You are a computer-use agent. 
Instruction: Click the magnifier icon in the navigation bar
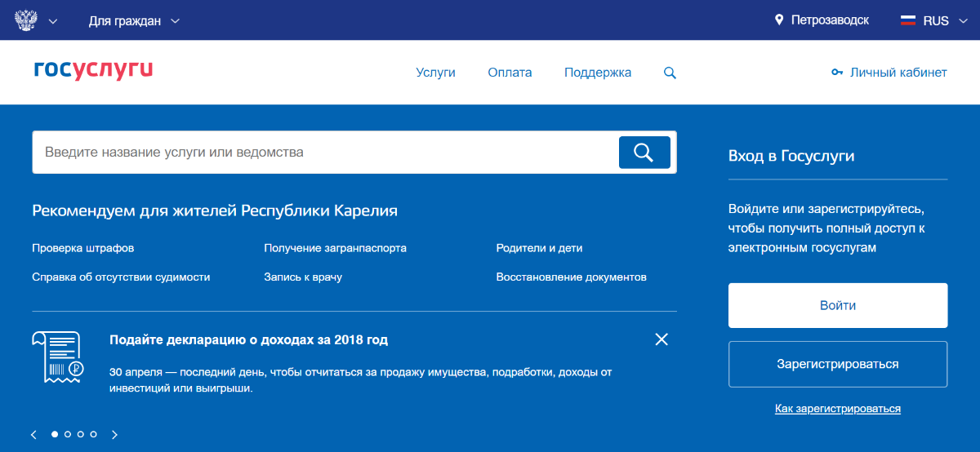670,73
